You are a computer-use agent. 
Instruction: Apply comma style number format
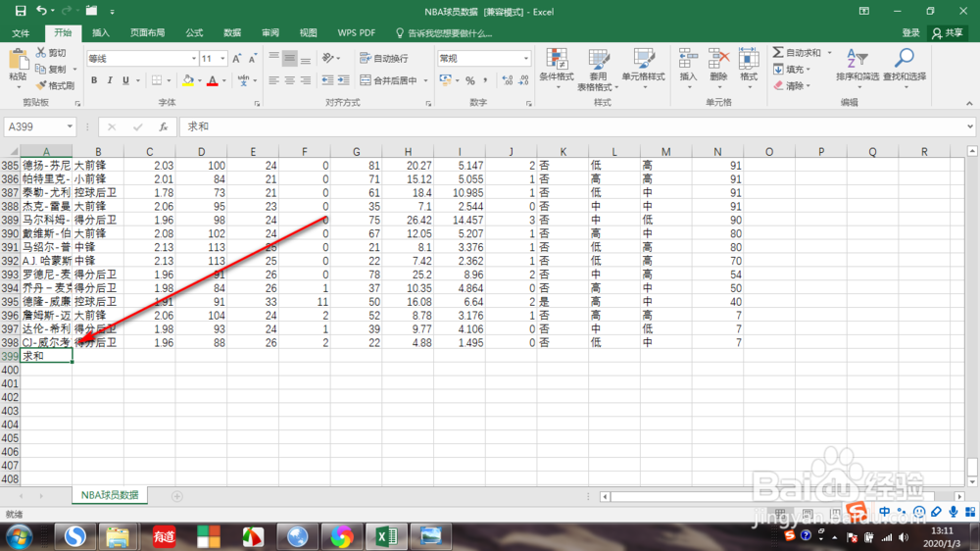[x=486, y=80]
